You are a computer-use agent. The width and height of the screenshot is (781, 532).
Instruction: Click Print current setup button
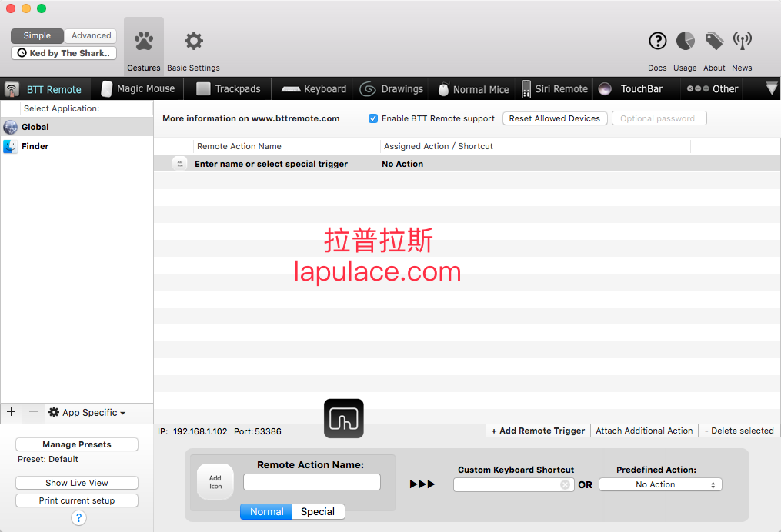click(x=77, y=500)
